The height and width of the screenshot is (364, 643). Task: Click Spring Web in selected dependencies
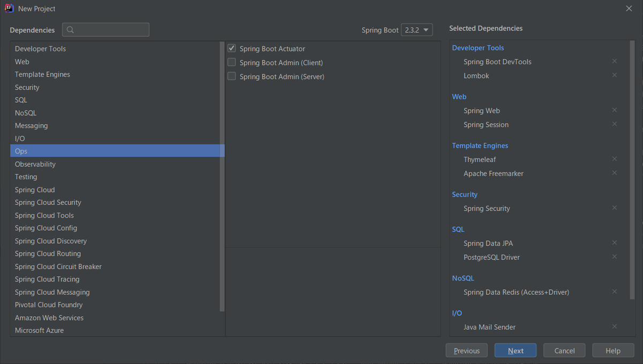coord(482,110)
